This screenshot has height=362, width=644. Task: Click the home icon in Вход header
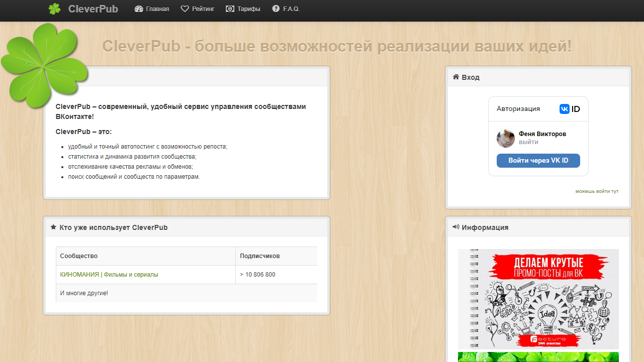[x=456, y=77]
